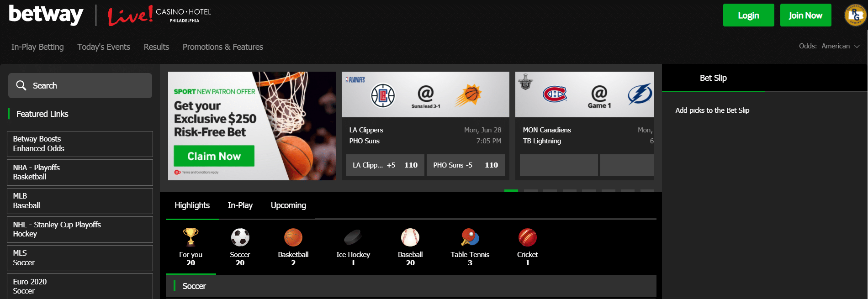Click first empty odds box on Canadiens card
This screenshot has width=868, height=299.
point(559,165)
